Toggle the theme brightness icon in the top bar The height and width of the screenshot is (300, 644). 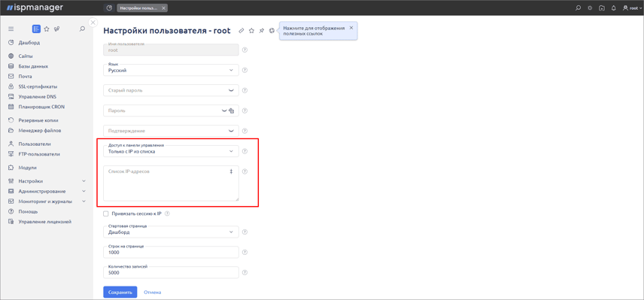click(590, 8)
